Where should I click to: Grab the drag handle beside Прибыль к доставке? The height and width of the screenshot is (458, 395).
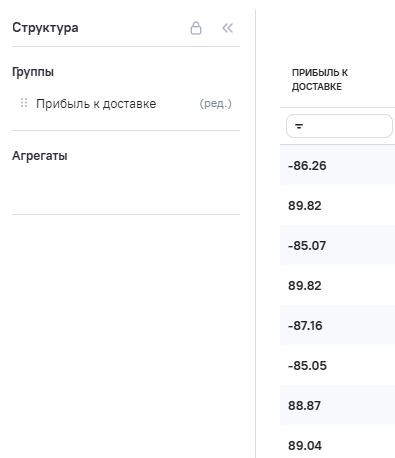click(24, 103)
